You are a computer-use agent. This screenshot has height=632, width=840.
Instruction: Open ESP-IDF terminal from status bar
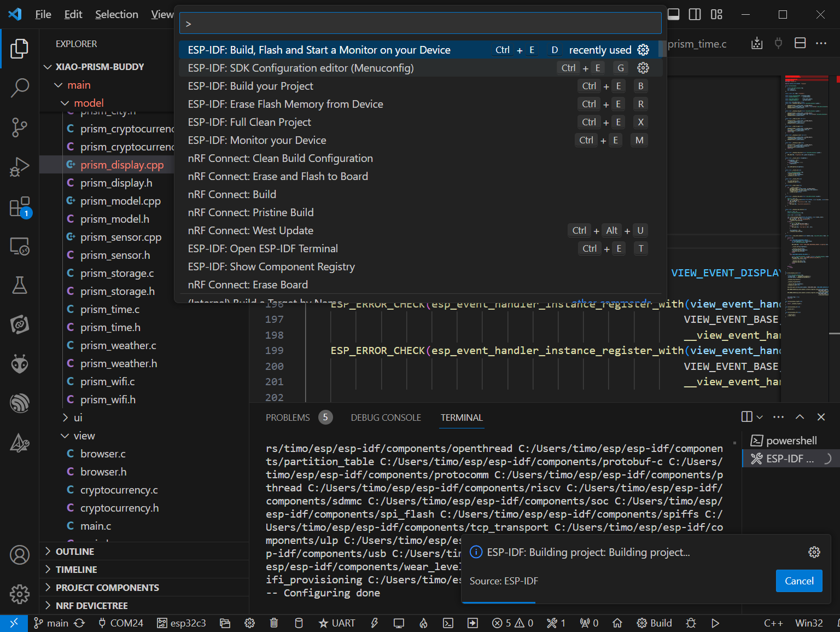pyautogui.click(x=448, y=623)
